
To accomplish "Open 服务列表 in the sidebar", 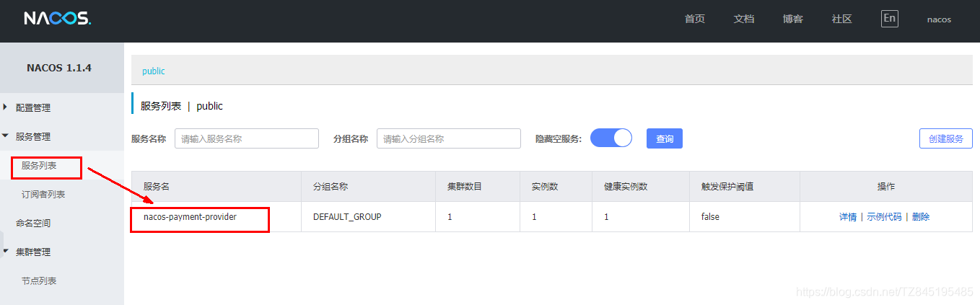I will pyautogui.click(x=39, y=166).
